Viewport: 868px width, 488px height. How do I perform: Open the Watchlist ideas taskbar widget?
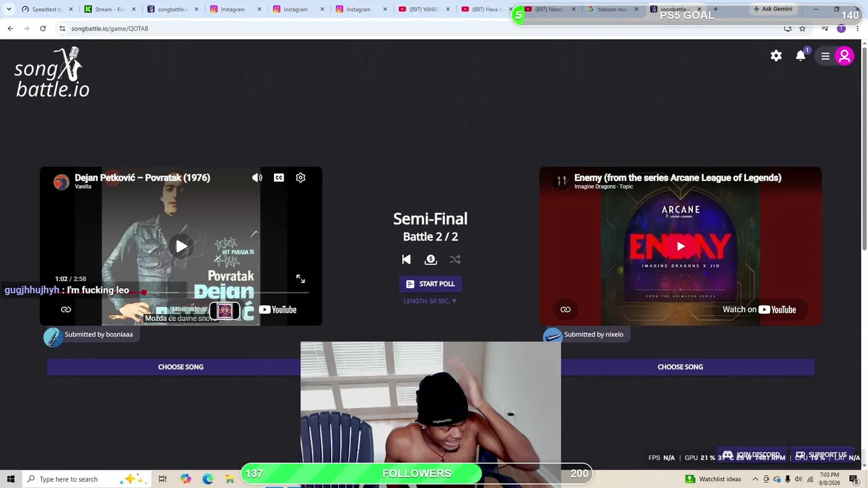pyautogui.click(x=713, y=479)
